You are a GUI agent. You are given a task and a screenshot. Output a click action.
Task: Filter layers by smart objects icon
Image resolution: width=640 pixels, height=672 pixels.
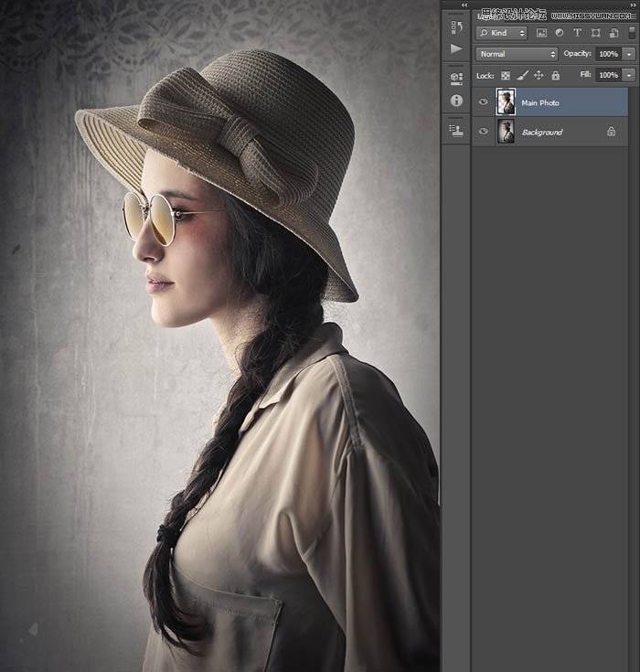[613, 33]
